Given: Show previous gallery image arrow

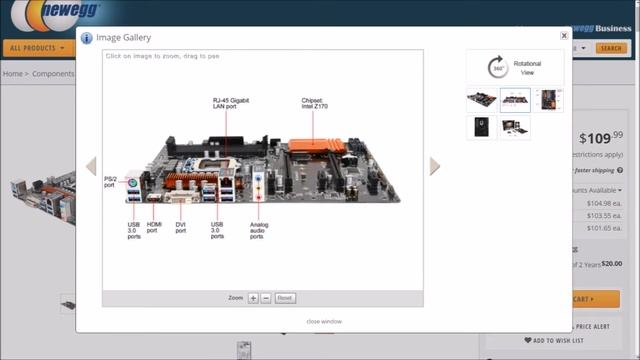Looking at the screenshot, I should (91, 166).
